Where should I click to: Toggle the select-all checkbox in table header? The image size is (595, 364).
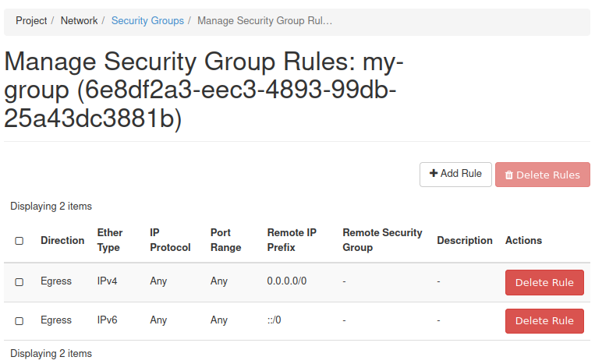pos(19,241)
